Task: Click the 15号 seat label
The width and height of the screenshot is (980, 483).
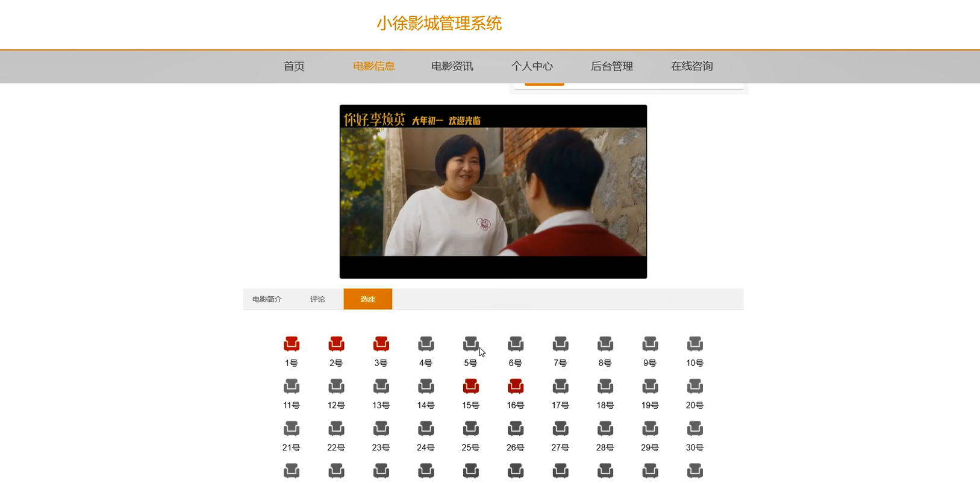Action: tap(471, 405)
